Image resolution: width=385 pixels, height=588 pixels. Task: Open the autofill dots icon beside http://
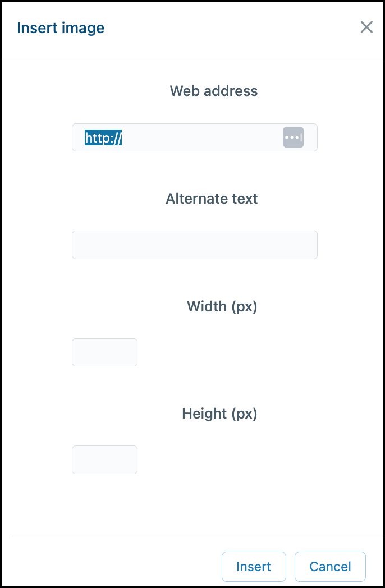293,137
